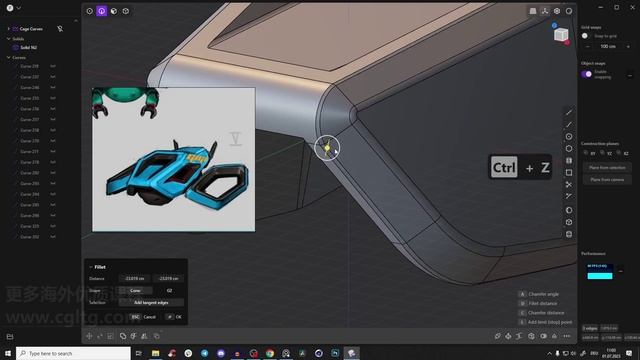Increase grid size with plus button

628,47
